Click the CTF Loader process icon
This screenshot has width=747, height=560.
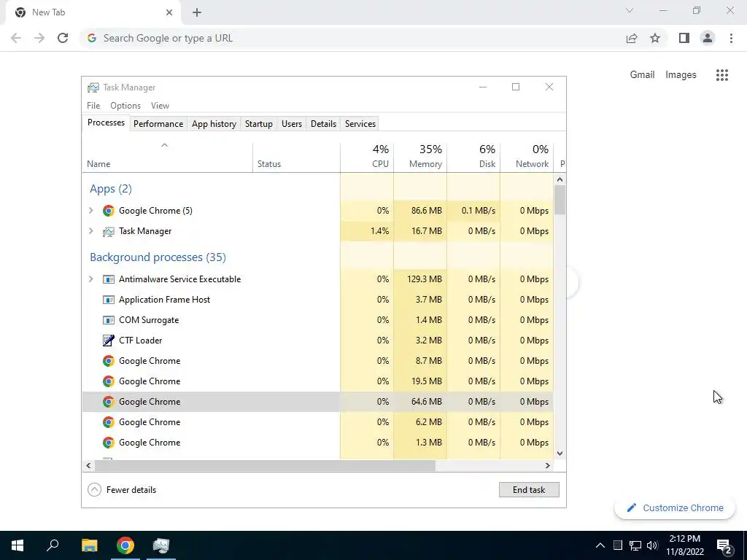click(109, 341)
